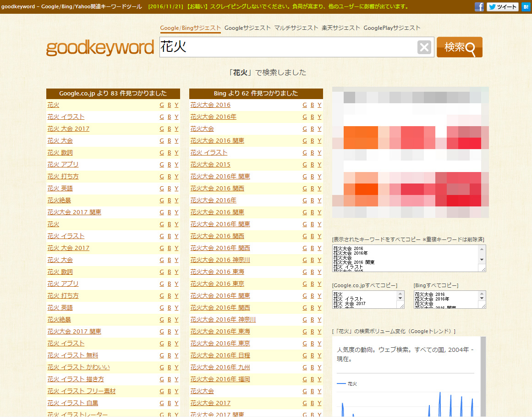The image size is (532, 417).
Task: Click the Twitter tweet button
Action: (502, 7)
